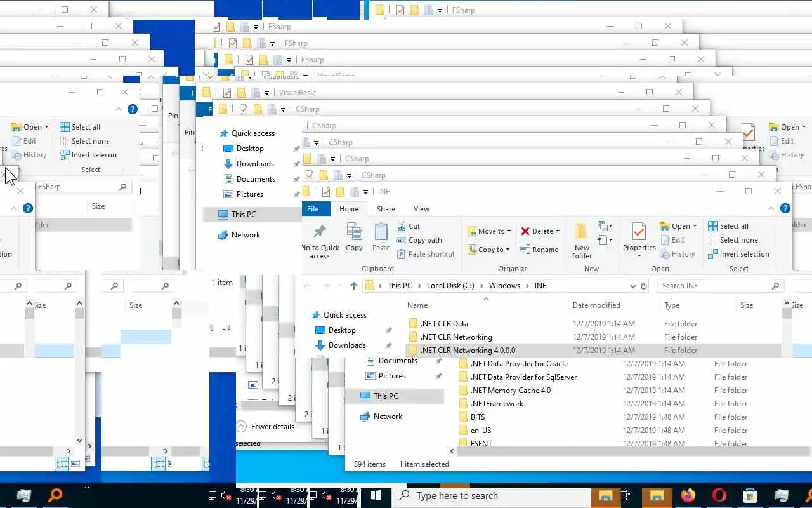The image size is (812, 508).
Task: Click Local Disk (C:) in INF address path
Action: 450,286
